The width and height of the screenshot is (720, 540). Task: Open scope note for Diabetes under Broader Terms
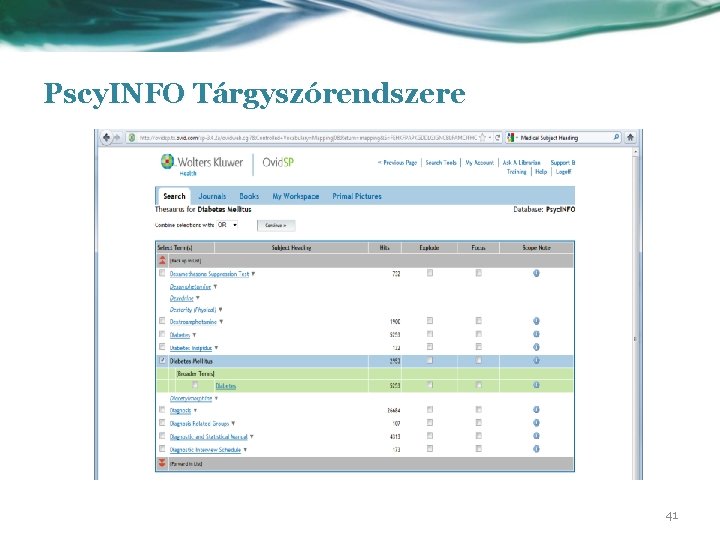[536, 385]
